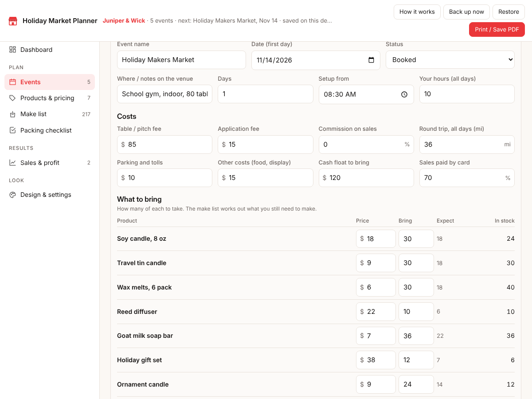Screen dimensions: 532x399
Task: Click the Days input field
Action: click(266, 94)
